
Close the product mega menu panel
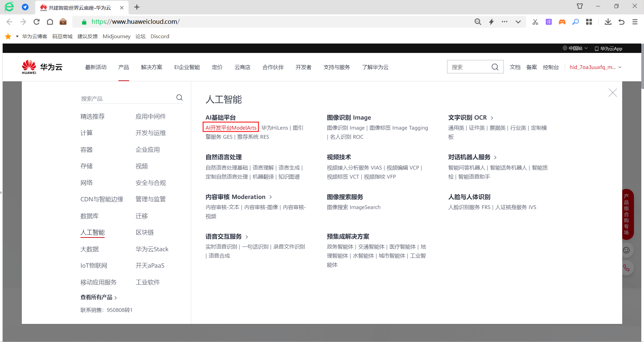[613, 93]
